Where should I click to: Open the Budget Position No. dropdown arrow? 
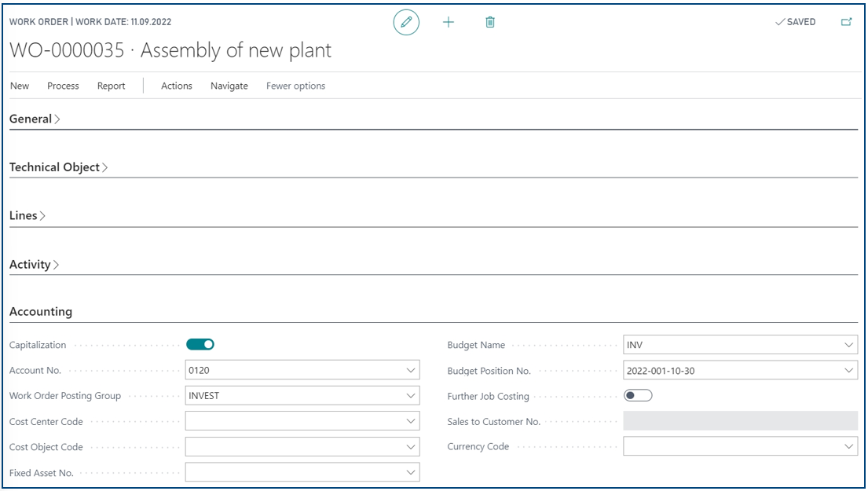point(848,370)
